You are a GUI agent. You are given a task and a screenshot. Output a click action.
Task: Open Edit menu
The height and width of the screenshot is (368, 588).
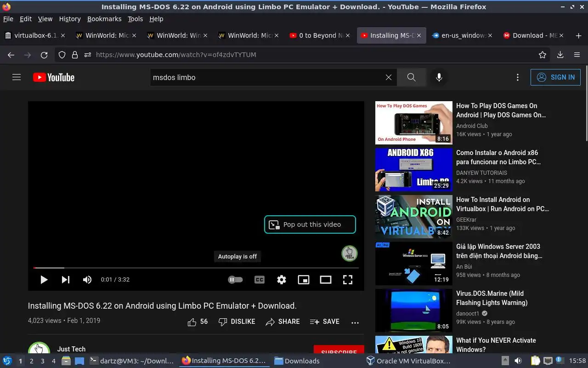(x=26, y=19)
